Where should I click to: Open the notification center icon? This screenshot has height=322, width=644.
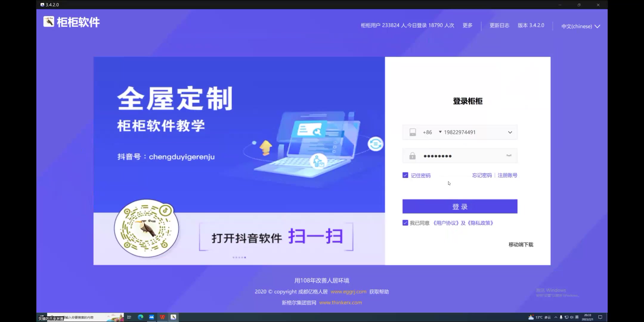tap(600, 317)
